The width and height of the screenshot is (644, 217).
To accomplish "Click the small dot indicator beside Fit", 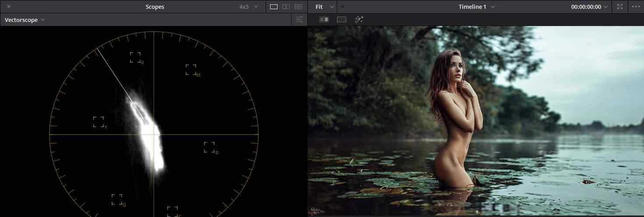I will tap(343, 7).
